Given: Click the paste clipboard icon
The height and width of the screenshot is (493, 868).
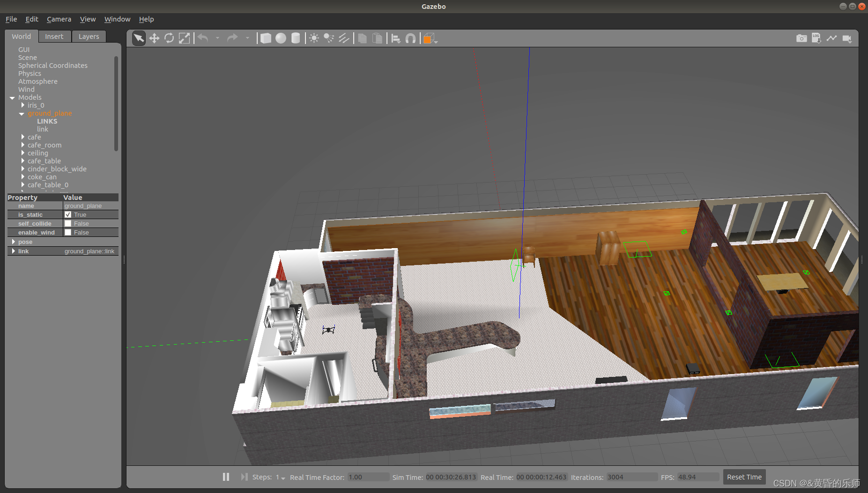Looking at the screenshot, I should [377, 38].
